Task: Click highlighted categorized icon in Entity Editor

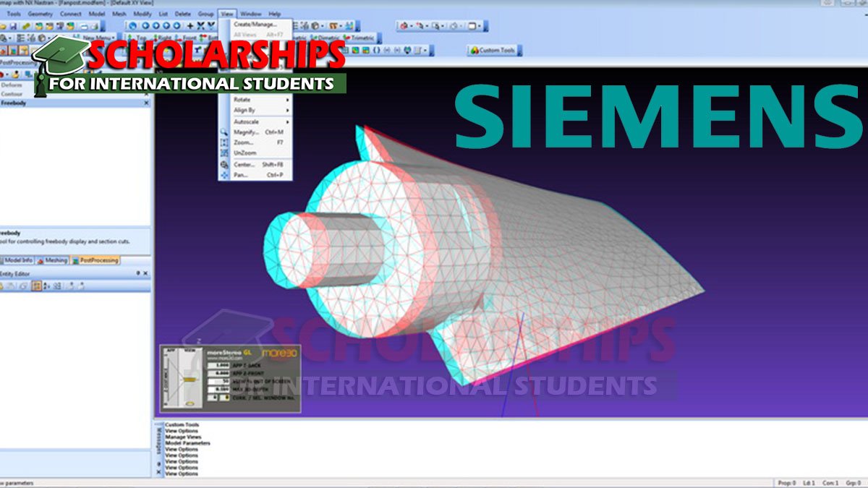Action: coord(37,286)
